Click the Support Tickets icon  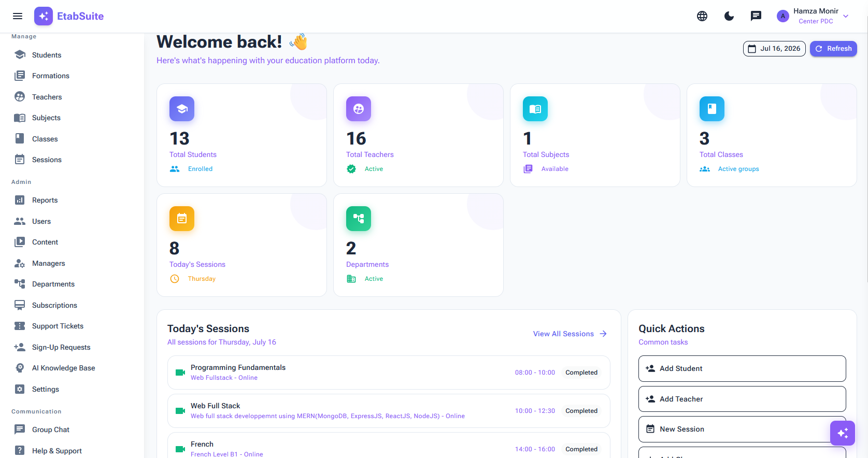point(20,326)
